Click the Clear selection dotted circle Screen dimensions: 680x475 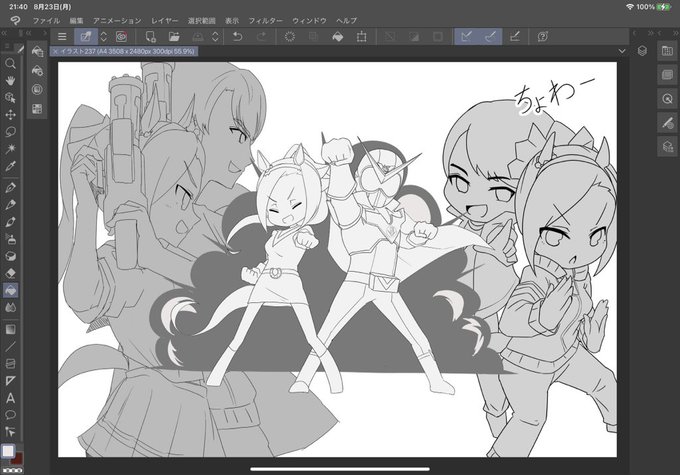(x=290, y=37)
